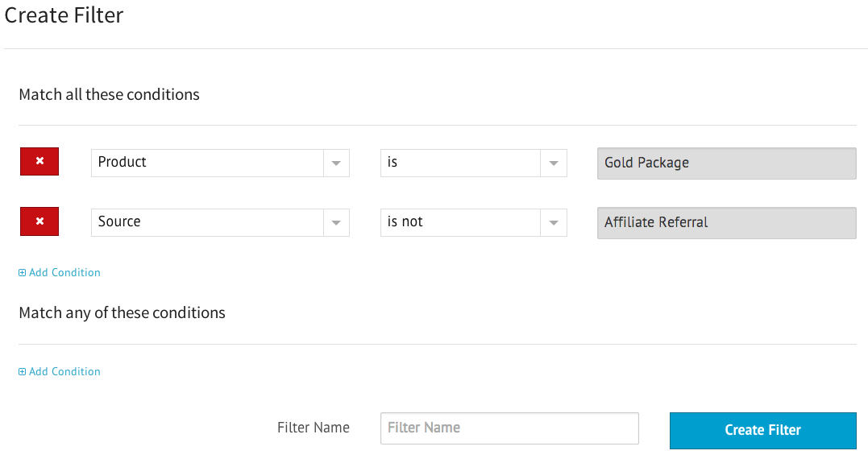Click the Filter Name label

pos(314,428)
